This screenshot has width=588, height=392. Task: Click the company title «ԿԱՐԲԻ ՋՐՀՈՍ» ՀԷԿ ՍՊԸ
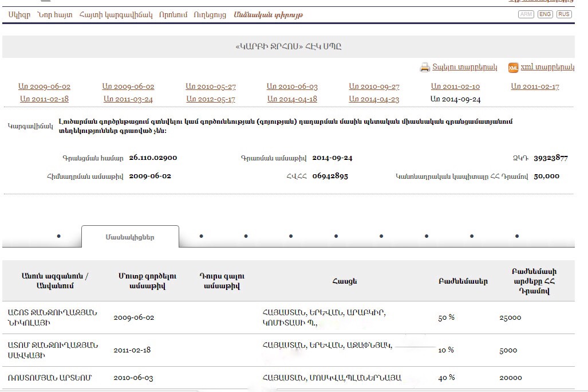coord(289,46)
